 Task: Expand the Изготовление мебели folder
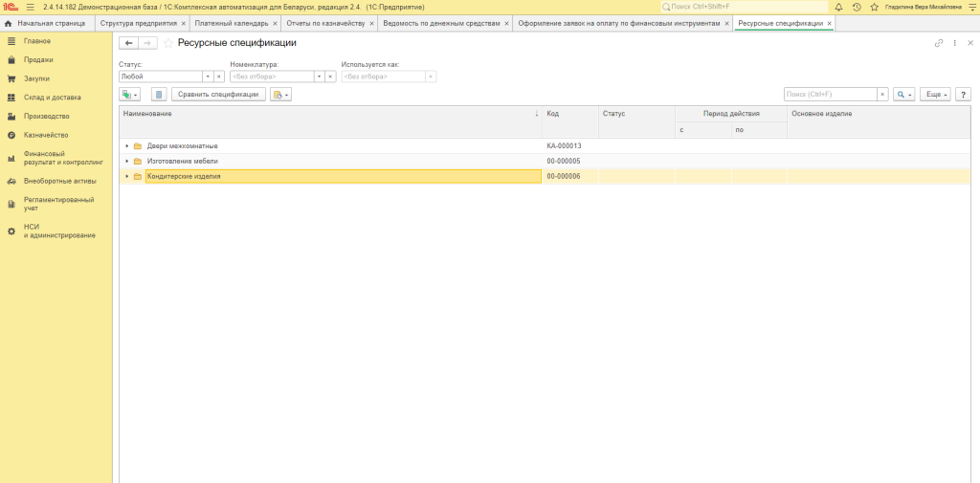coord(126,162)
